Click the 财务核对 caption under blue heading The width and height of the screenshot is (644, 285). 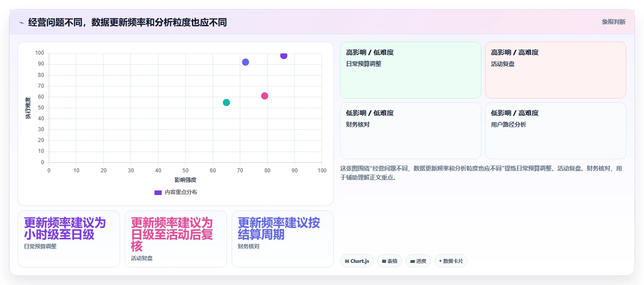(x=249, y=247)
